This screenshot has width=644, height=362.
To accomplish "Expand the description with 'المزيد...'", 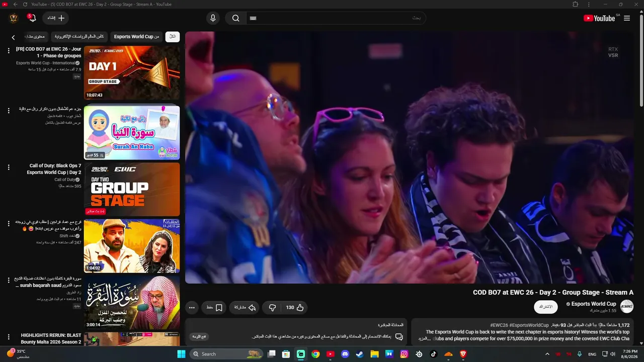I will point(425,339).
